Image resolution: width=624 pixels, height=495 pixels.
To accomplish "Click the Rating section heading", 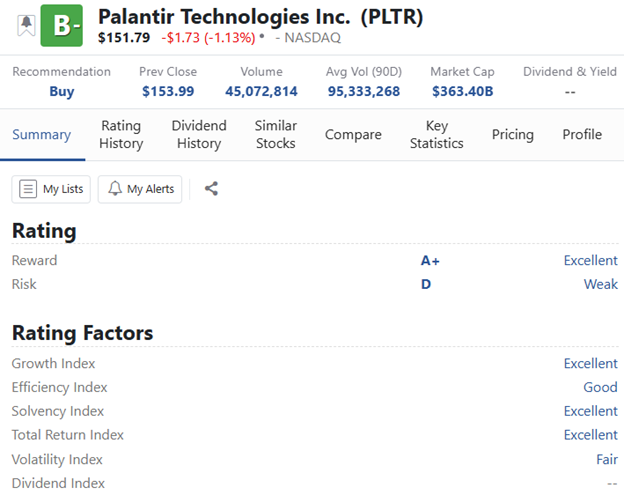I will [44, 231].
